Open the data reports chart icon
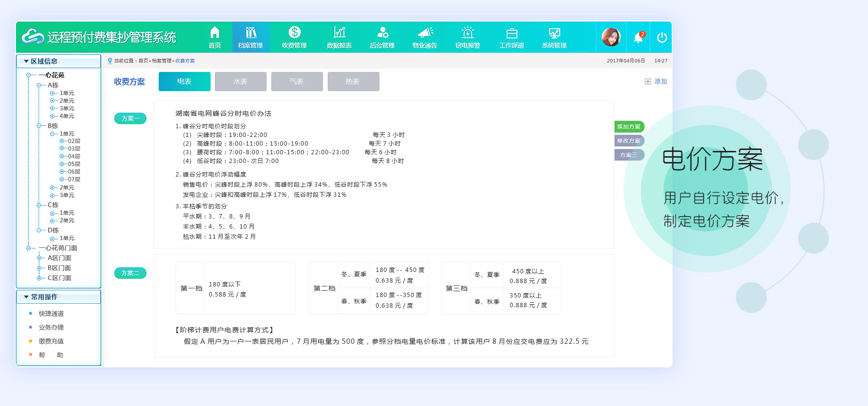The image size is (868, 406). tap(339, 32)
